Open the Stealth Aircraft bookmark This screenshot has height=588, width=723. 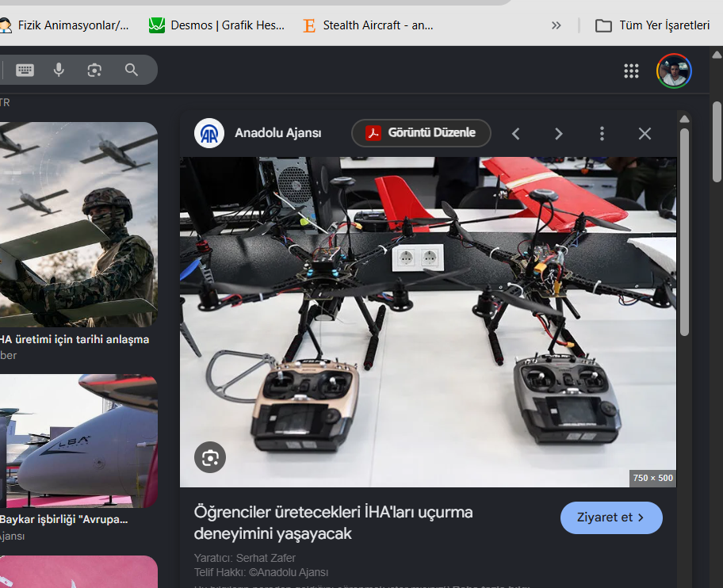pos(369,25)
